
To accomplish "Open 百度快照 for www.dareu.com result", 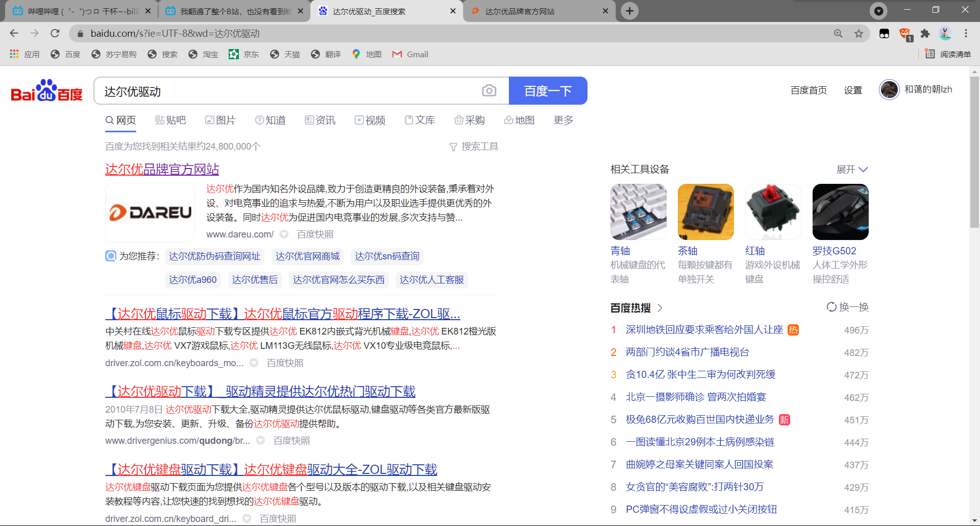I will point(315,234).
